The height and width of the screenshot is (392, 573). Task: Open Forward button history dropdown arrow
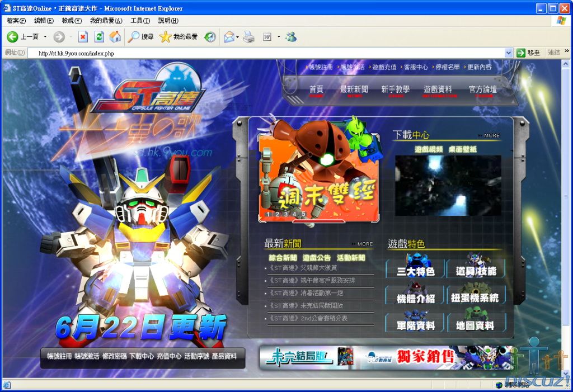click(x=71, y=36)
